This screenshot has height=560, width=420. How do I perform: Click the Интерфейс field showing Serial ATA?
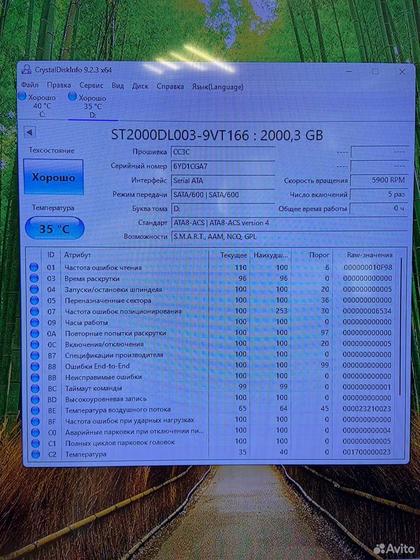223,180
